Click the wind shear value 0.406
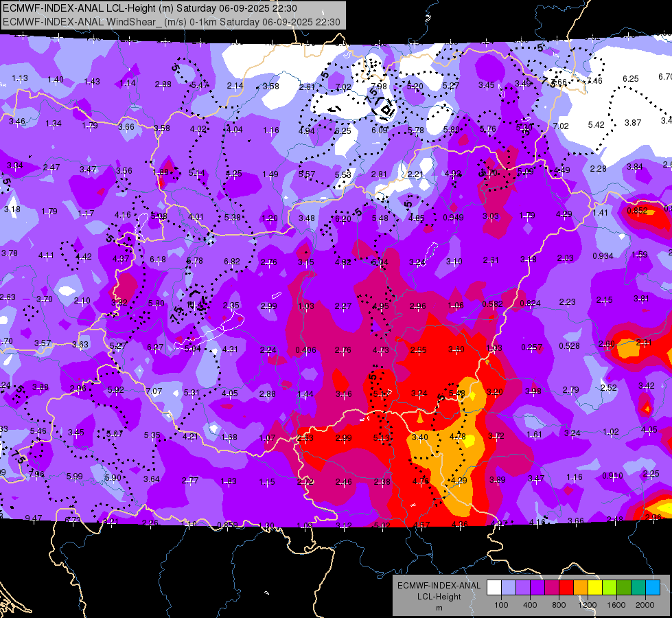This screenshot has height=618, width=672. tap(305, 350)
